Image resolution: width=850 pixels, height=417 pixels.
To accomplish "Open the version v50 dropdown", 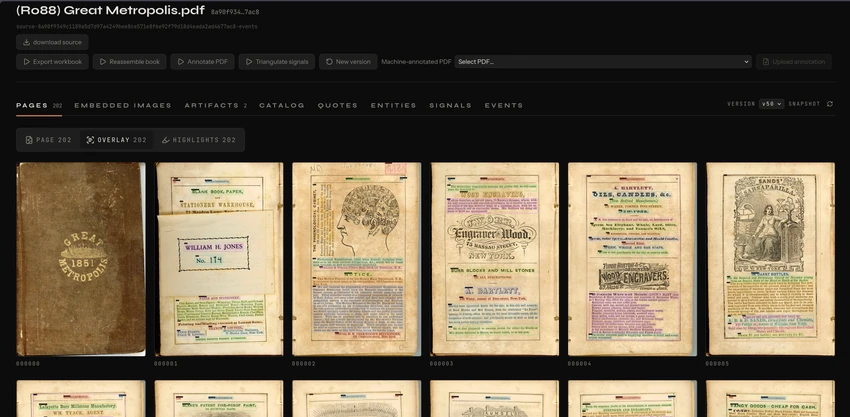I will point(771,104).
